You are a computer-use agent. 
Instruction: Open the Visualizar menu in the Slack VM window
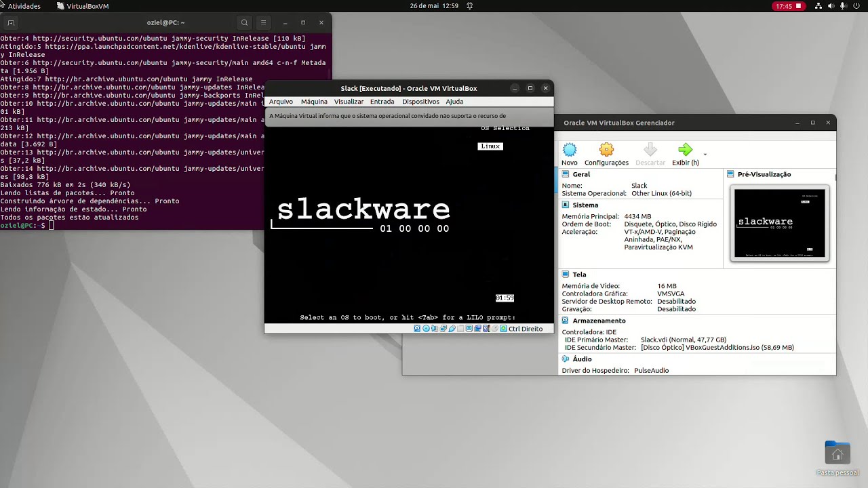[349, 102]
